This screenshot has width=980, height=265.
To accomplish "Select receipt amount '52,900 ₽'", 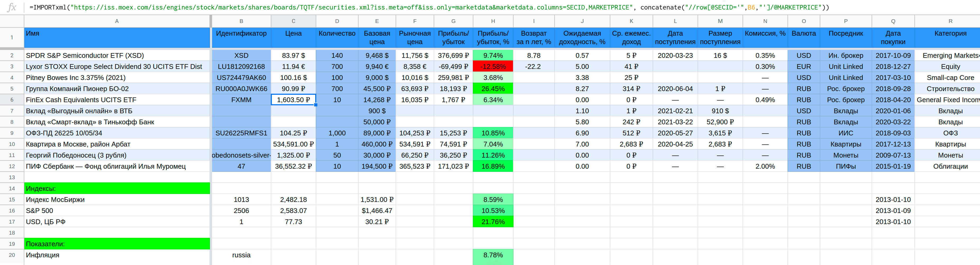I will 720,122.
